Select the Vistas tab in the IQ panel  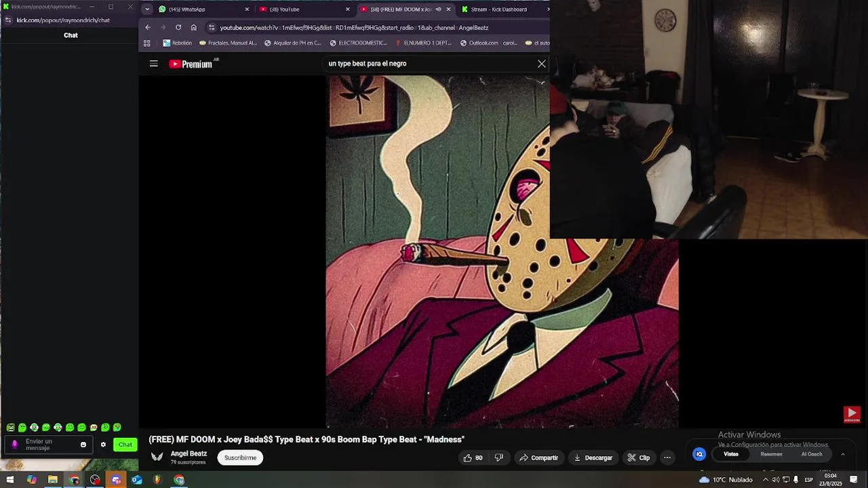731,454
